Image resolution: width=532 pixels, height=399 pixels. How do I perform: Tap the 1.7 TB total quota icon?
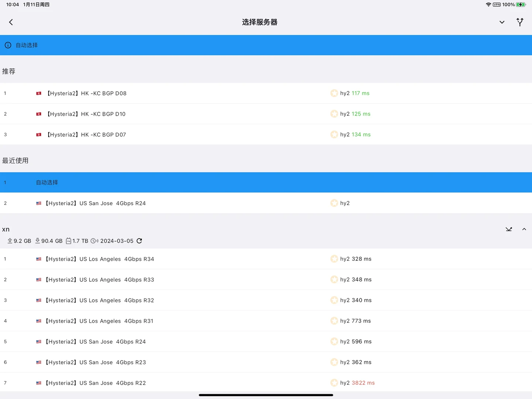pos(68,241)
